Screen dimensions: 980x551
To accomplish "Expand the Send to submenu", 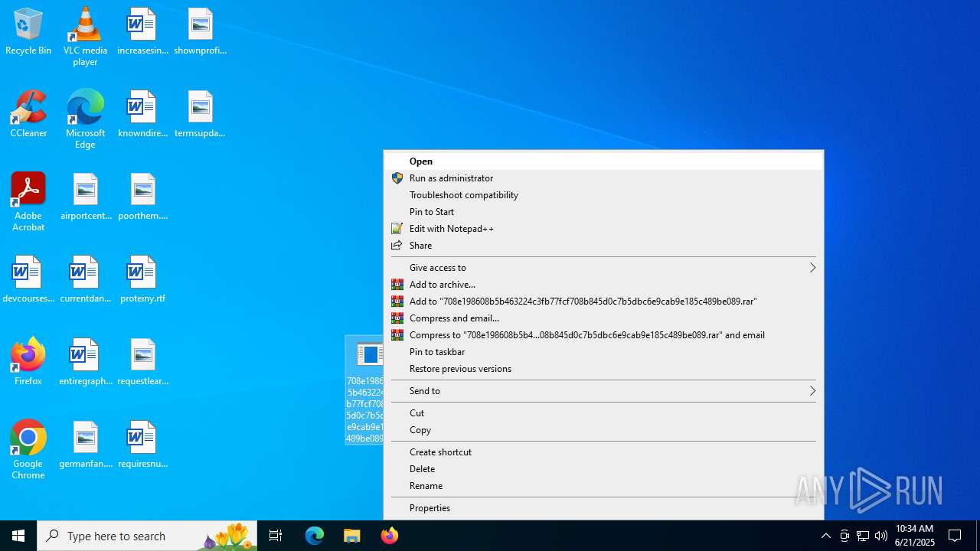I will (603, 391).
